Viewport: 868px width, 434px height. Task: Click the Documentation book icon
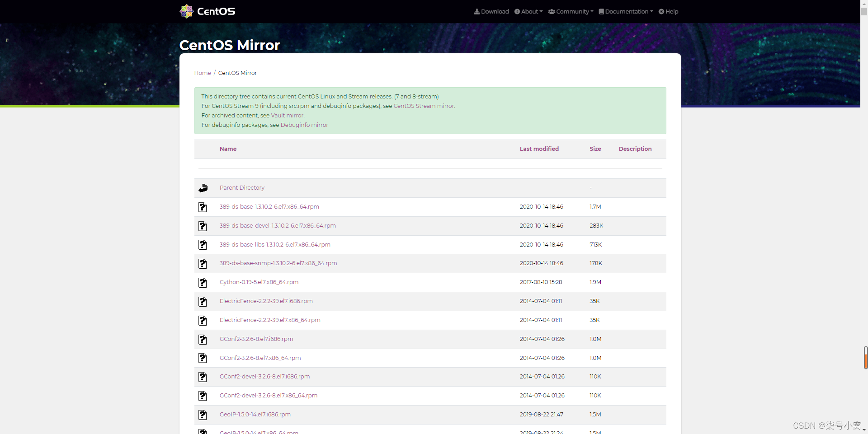point(601,11)
